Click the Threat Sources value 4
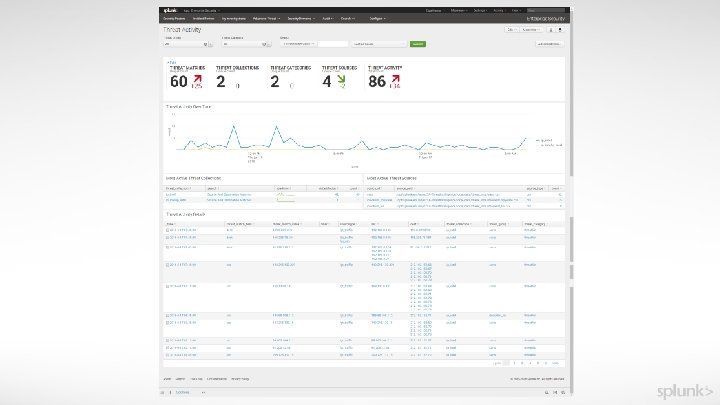 tap(326, 81)
